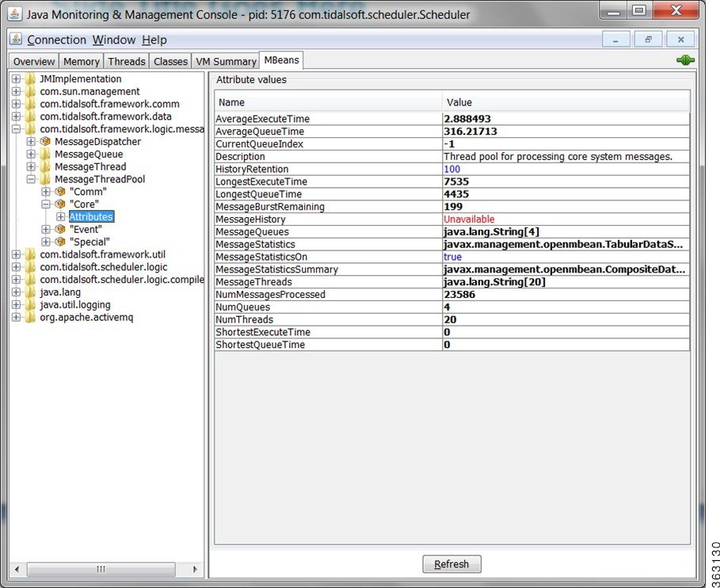Image resolution: width=720 pixels, height=588 pixels.
Task: Click the java.lang folder icon
Action: click(30, 292)
